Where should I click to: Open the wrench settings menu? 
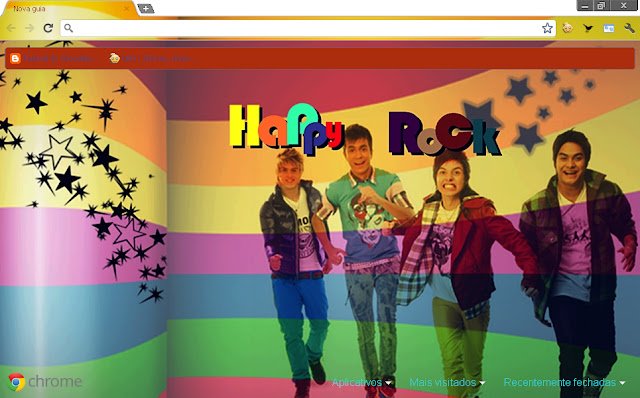[x=629, y=28]
